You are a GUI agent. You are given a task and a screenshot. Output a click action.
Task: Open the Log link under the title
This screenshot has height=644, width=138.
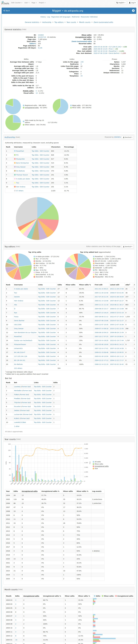49,17
